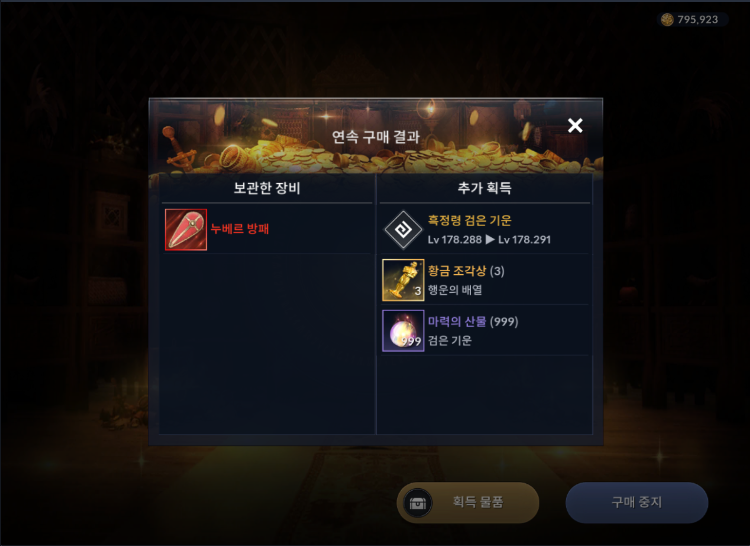The height and width of the screenshot is (546, 750).
Task: Click the 마력의 산물 orb icon
Action: click(x=403, y=331)
